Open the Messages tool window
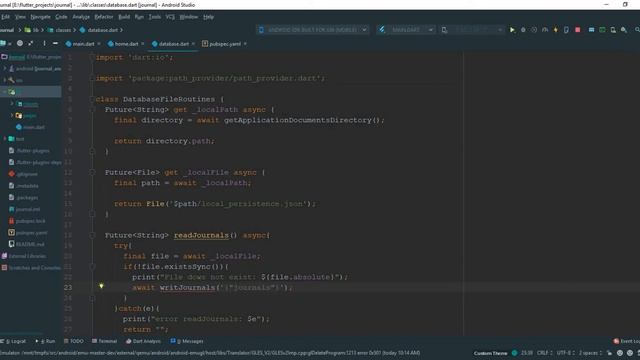This screenshot has width=640, height=360. point(187,341)
